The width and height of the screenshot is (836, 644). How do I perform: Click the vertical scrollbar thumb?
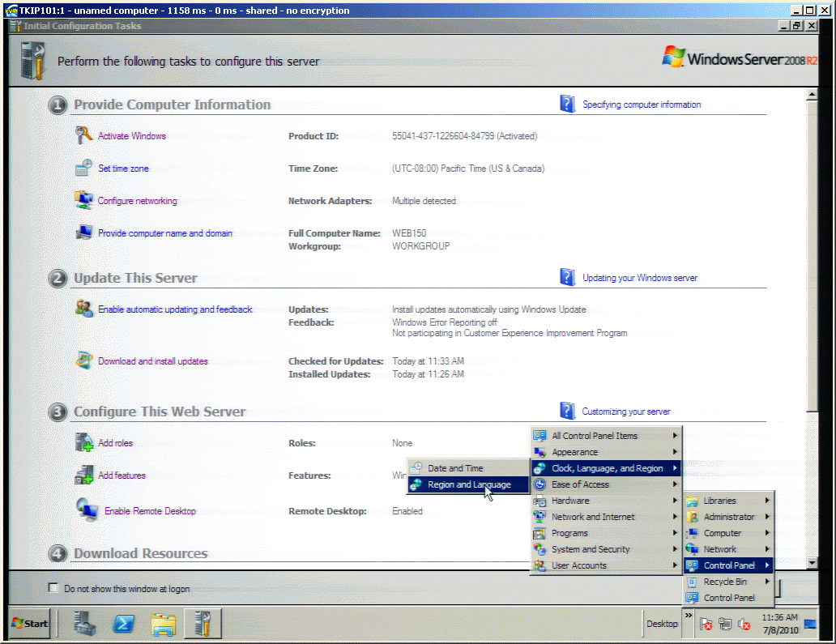click(x=812, y=257)
